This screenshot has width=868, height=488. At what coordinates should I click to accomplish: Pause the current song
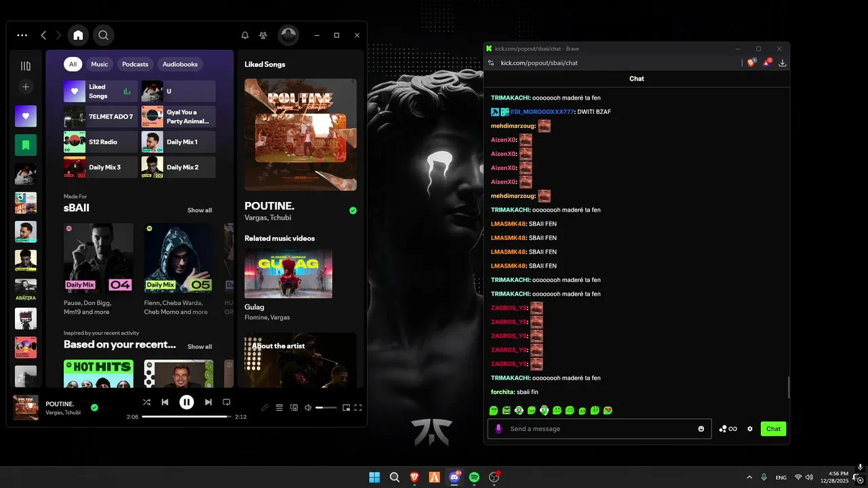click(x=186, y=402)
